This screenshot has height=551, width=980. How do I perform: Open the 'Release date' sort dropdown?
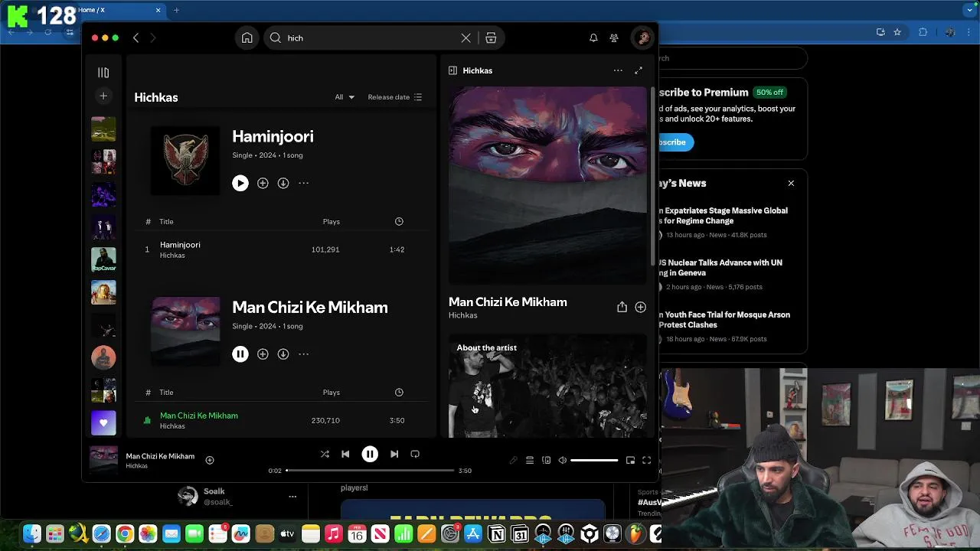tap(395, 97)
